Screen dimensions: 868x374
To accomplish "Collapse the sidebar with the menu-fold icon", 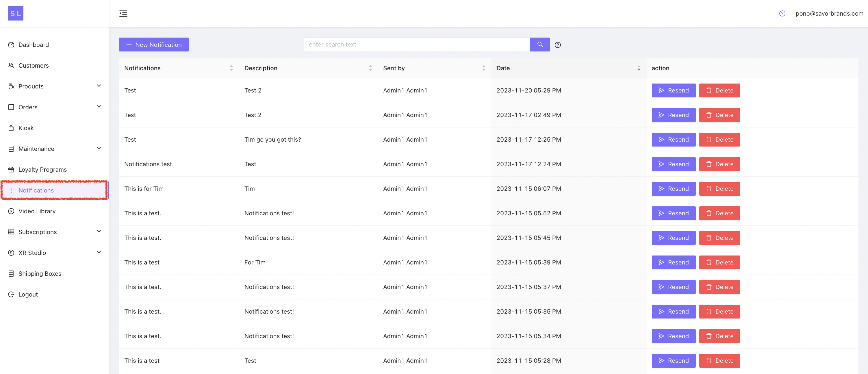I will (123, 14).
